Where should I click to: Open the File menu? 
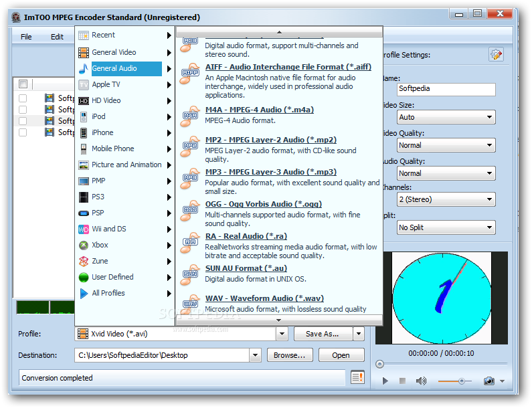tap(26, 37)
